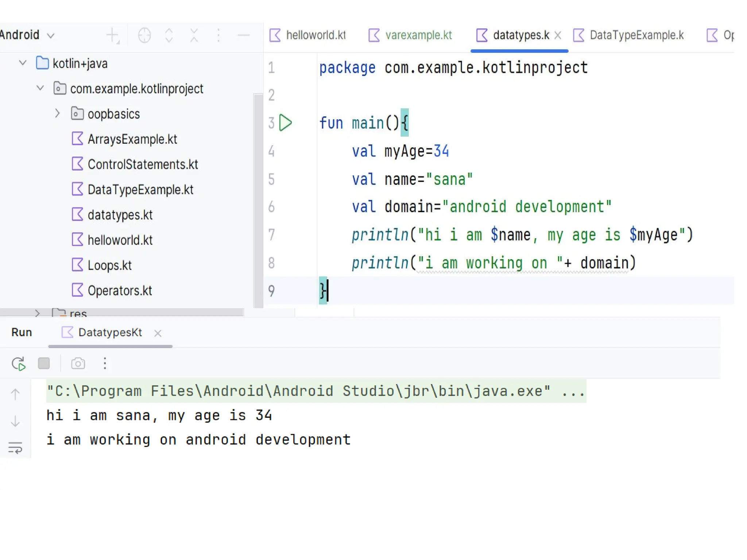The image size is (747, 560).
Task: Open project panel vertical dots options menu
Action: (x=218, y=35)
